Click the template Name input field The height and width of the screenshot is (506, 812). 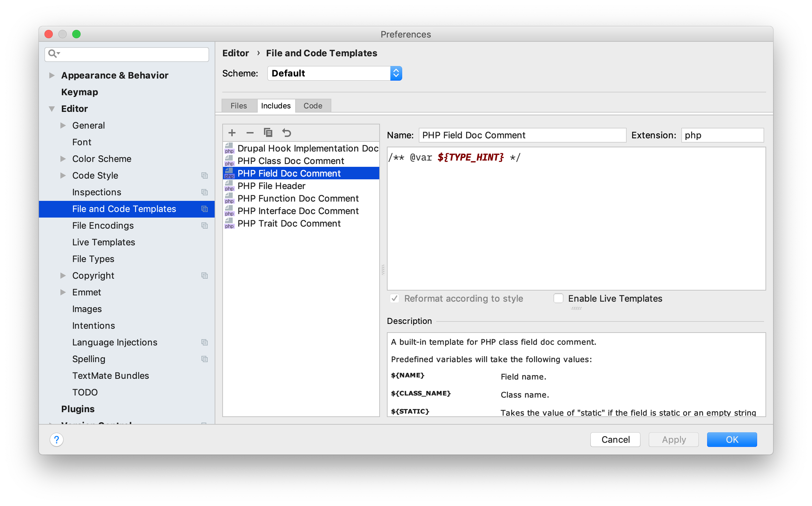522,135
